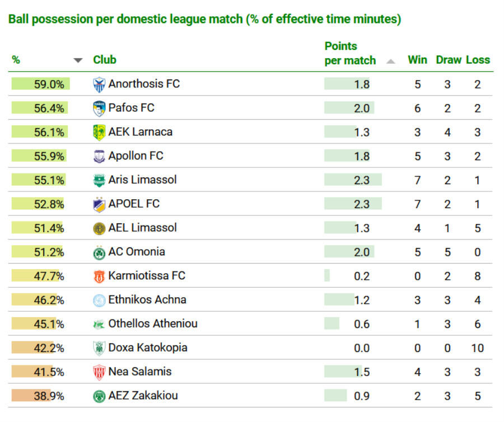Sort ascending by points per match arrow
Viewport: 504px width, 422px height.
pos(391,61)
